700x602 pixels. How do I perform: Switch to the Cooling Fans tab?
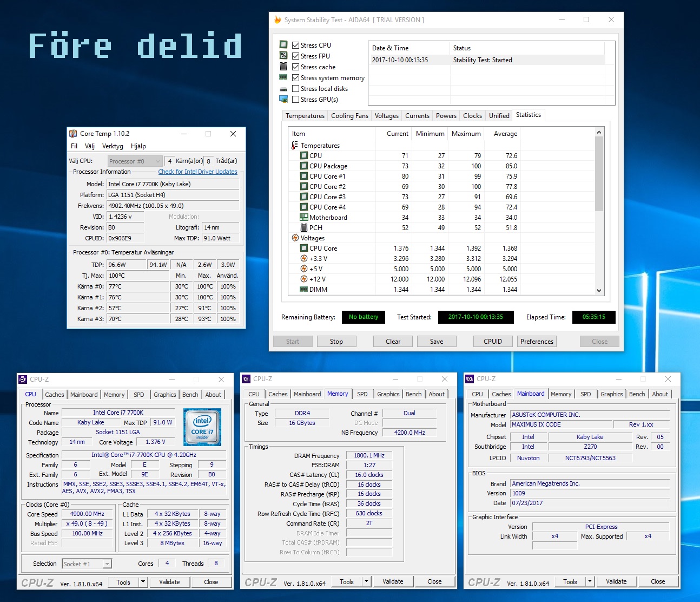[349, 116]
